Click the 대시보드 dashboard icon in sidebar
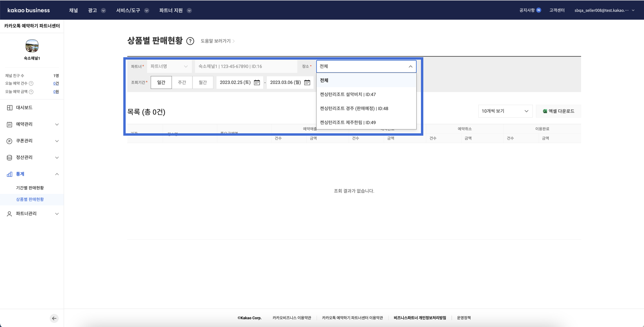The image size is (644, 327). click(9, 107)
